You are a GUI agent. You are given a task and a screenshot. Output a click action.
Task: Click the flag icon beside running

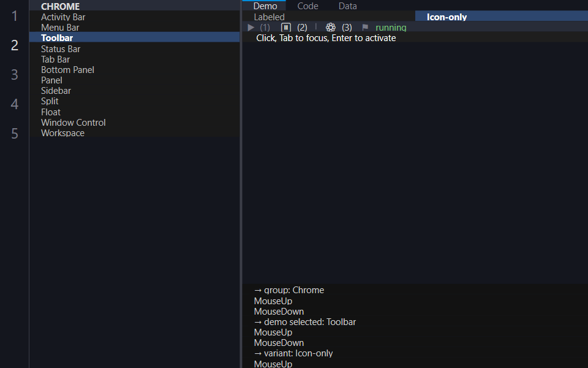[x=365, y=28]
